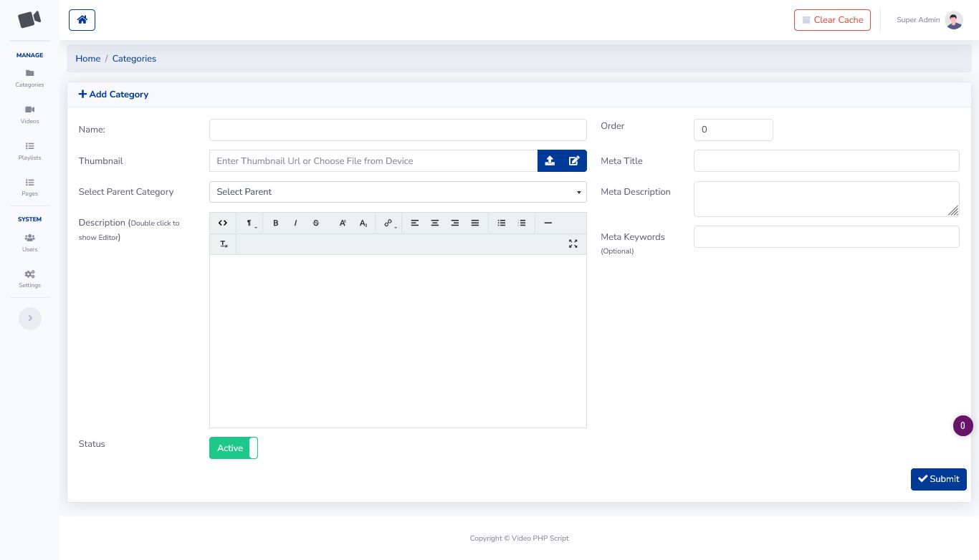The image size is (979, 560).
Task: Insert ordered numbered list
Action: pyautogui.click(x=522, y=223)
